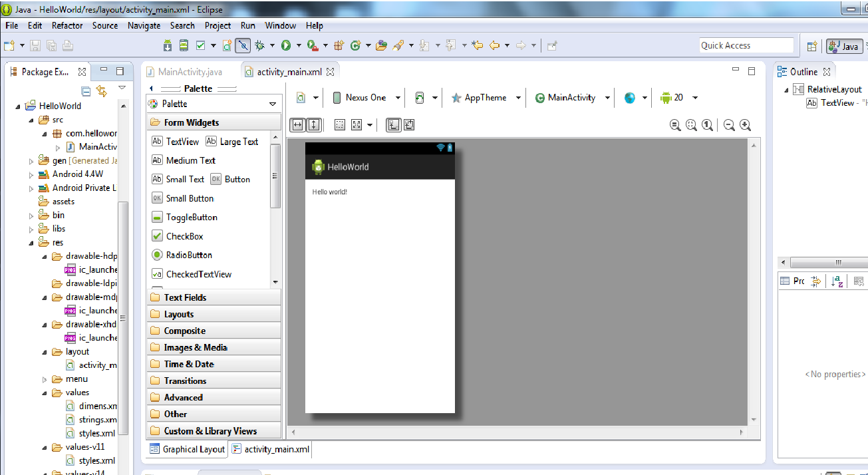Toggle fill width layout button
Image resolution: width=868 pixels, height=475 pixels.
tap(298, 124)
